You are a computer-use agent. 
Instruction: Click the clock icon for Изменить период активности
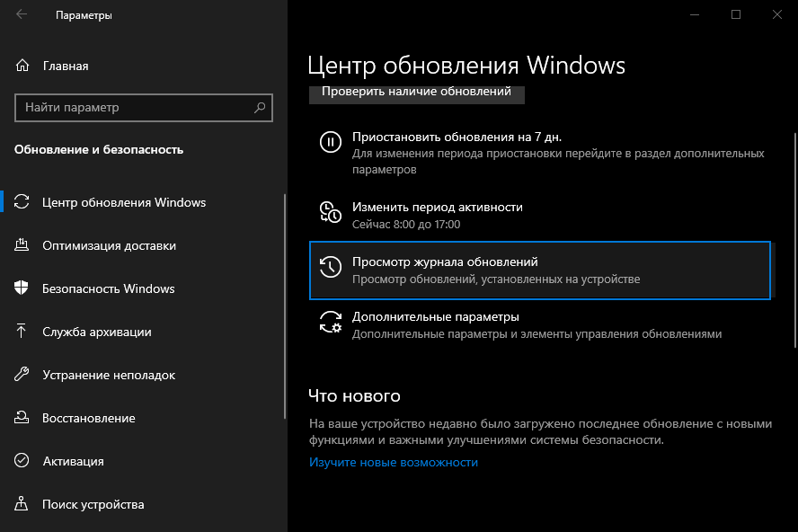coord(331,212)
